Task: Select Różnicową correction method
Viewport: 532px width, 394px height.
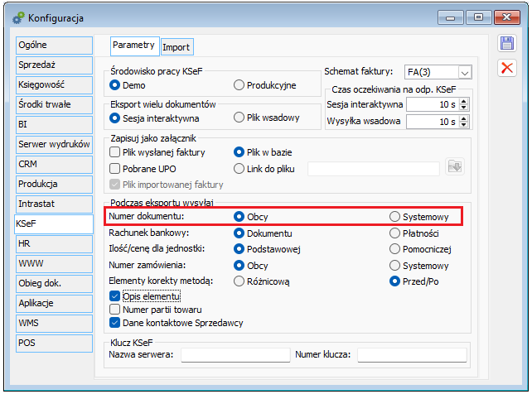Action: tap(239, 281)
